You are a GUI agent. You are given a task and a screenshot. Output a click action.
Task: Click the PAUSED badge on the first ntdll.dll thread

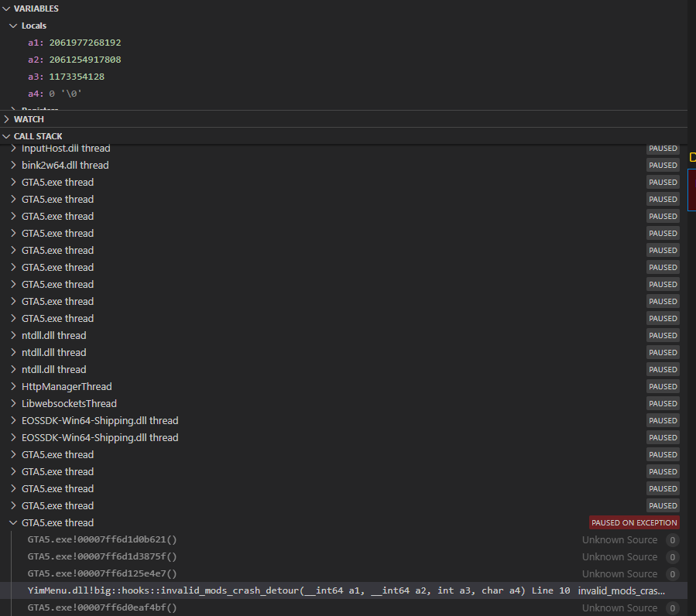click(663, 335)
